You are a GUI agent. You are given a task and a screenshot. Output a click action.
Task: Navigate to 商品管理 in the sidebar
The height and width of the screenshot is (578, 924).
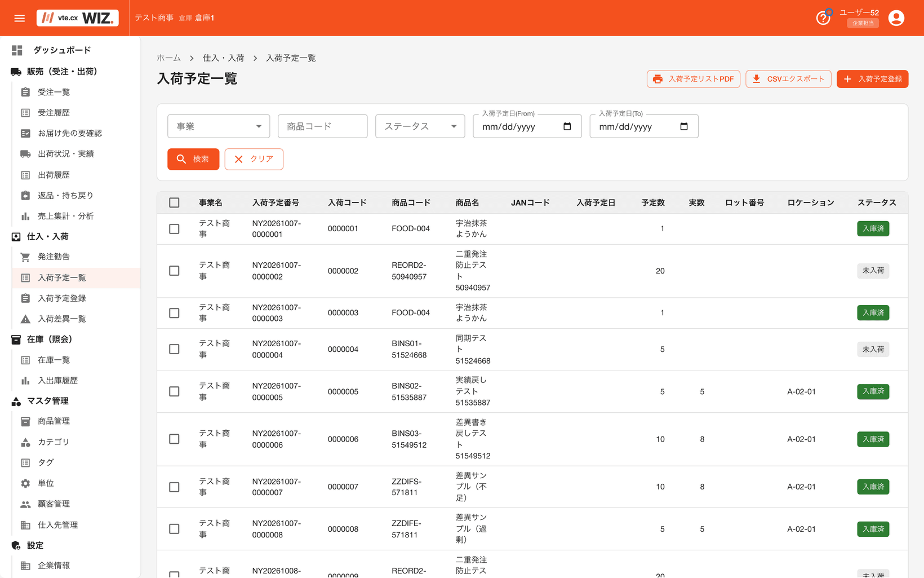(x=76, y=421)
